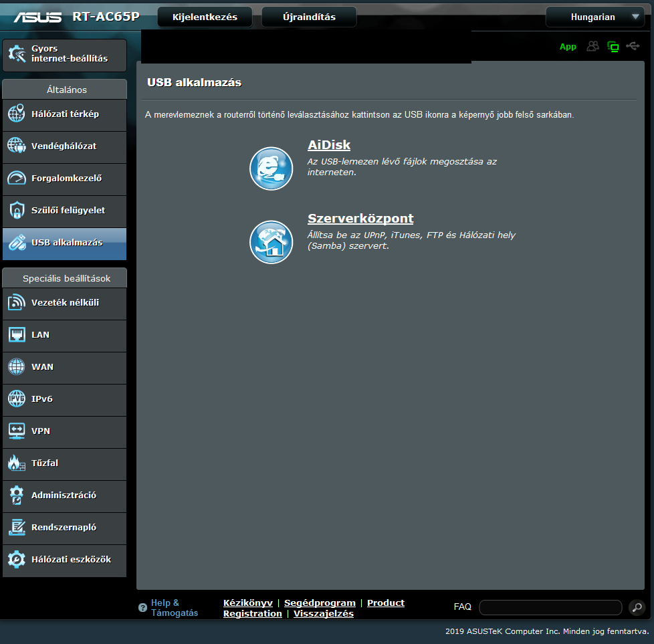The width and height of the screenshot is (654, 644).
Task: Open the Szerverközpont link
Action: (360, 218)
